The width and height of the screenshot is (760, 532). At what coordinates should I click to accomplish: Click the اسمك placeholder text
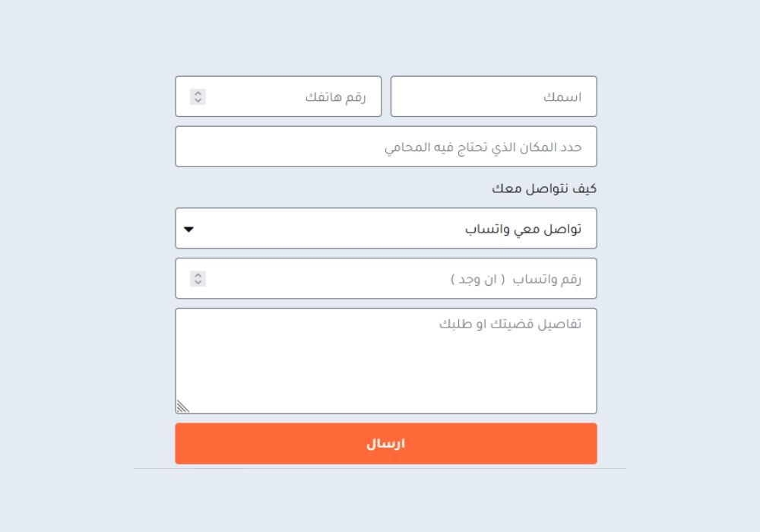tap(562, 97)
